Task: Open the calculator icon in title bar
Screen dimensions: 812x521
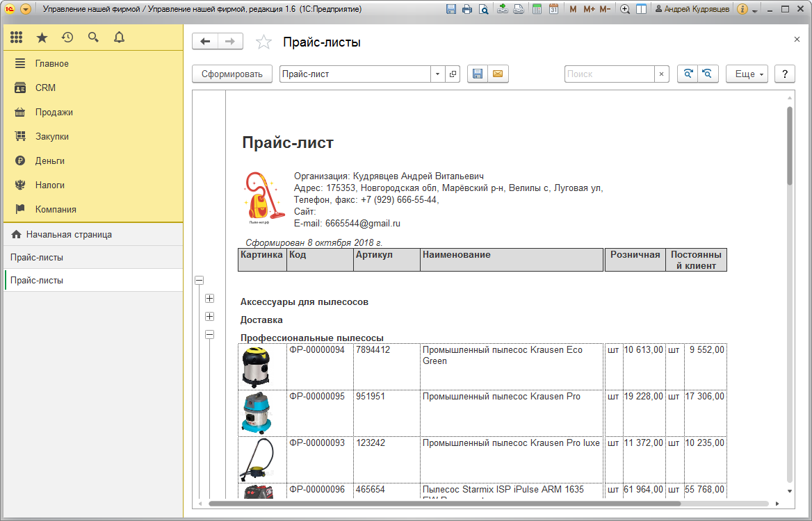Action: pyautogui.click(x=537, y=9)
